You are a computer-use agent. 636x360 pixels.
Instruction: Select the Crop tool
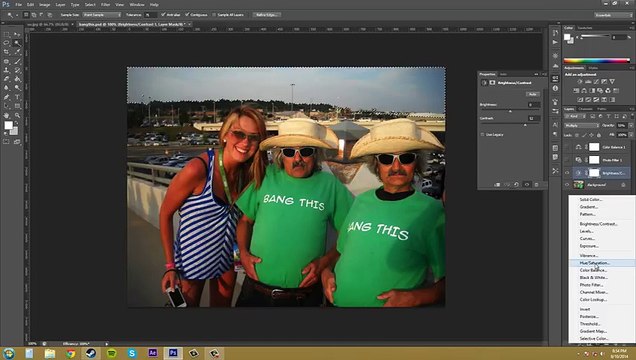pyautogui.click(x=6, y=52)
